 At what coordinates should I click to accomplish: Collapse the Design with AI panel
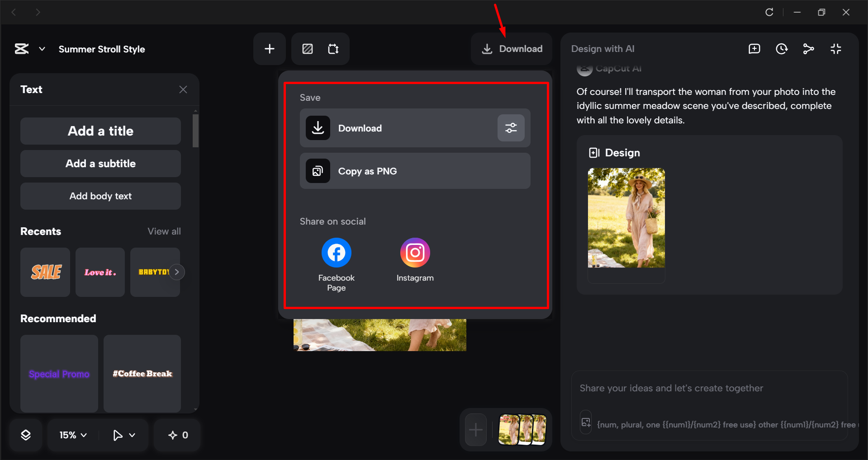click(x=836, y=48)
